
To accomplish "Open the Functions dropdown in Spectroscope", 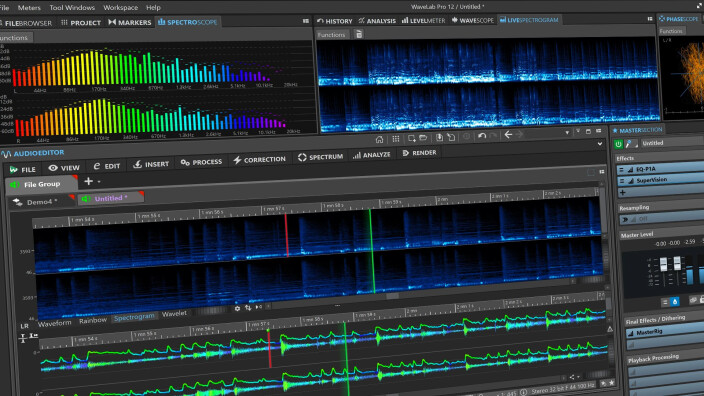I will click(14, 38).
